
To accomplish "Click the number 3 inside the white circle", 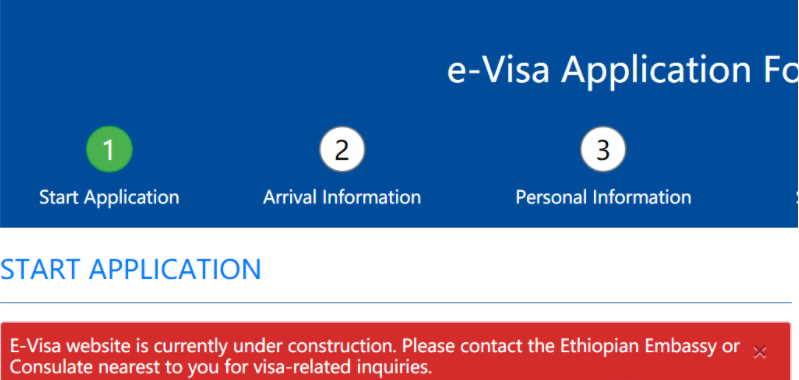I will click(603, 150).
